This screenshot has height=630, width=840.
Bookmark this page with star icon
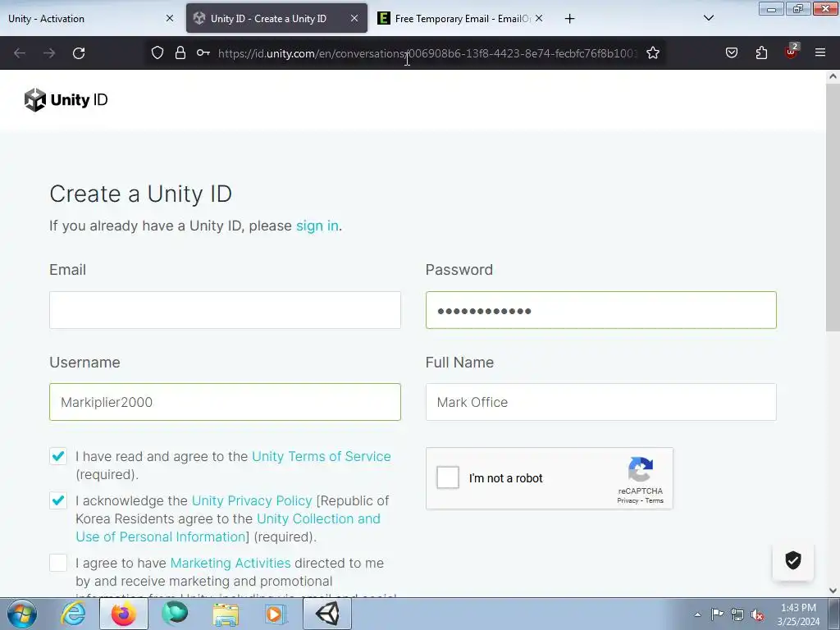[652, 52]
